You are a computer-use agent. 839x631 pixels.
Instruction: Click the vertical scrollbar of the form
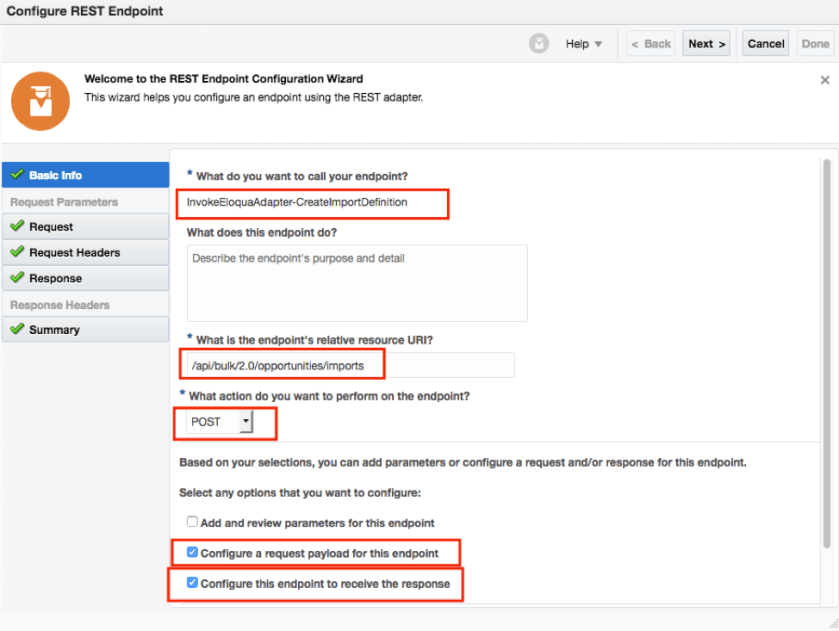pyautogui.click(x=825, y=350)
